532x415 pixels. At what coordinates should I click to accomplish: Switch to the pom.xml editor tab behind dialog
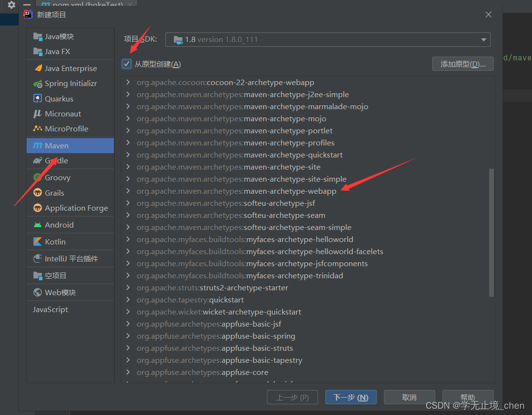point(87,4)
